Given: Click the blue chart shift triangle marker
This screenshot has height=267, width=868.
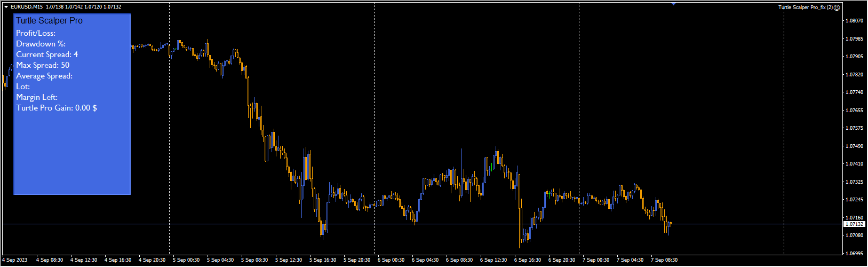Looking at the screenshot, I should coord(673,4).
